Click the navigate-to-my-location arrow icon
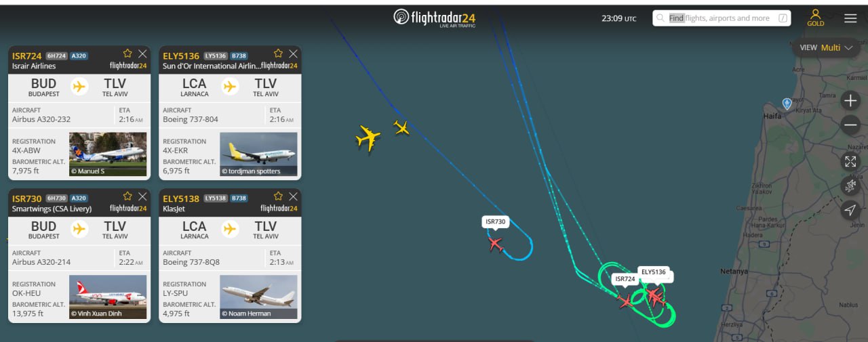Screen dimensions: 868x342 [850, 210]
